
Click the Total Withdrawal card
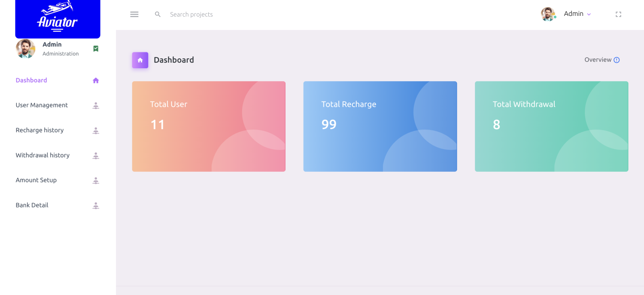[x=551, y=126]
